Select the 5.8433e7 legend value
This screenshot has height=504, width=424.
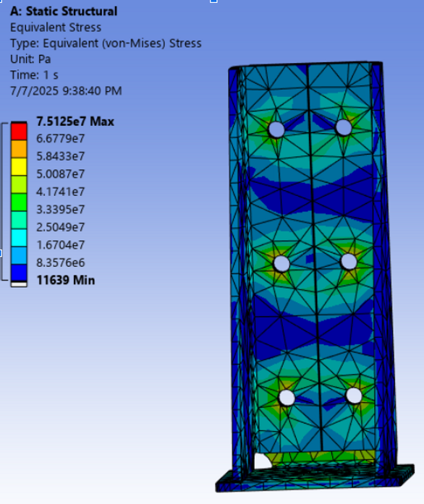pos(61,156)
